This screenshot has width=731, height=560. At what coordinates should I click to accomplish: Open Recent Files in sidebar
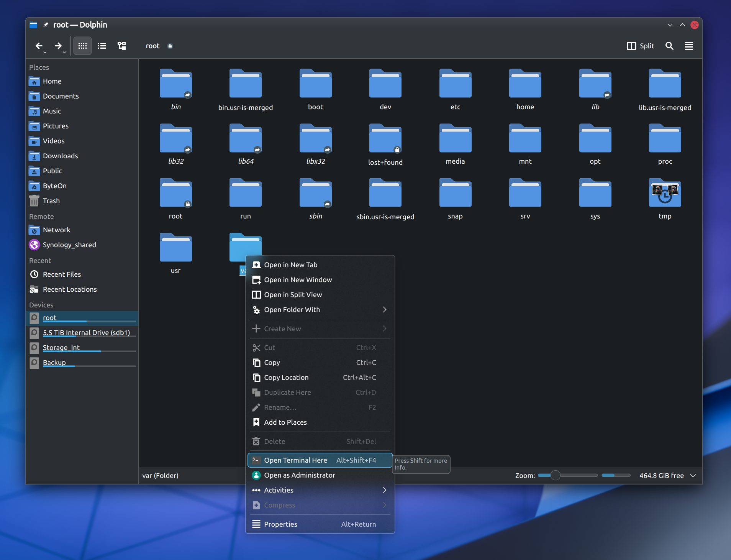point(62,274)
